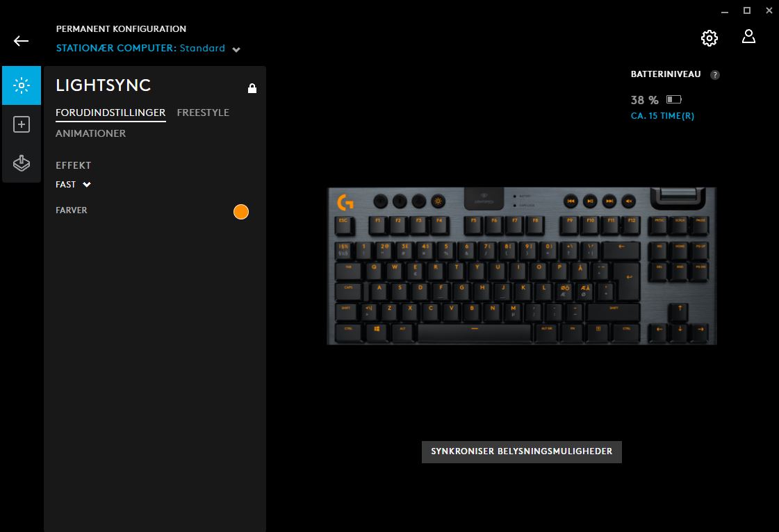The height and width of the screenshot is (532, 779).
Task: Open the FAST effect dropdown
Action: [74, 184]
